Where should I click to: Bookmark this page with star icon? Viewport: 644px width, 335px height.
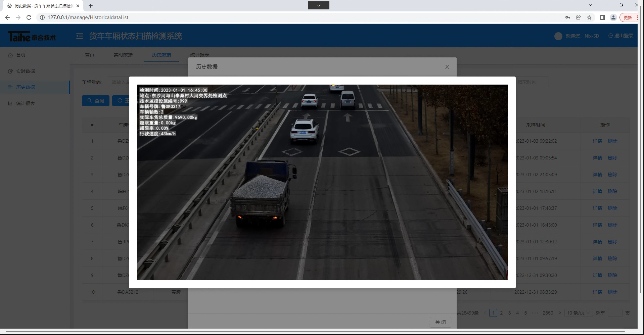pyautogui.click(x=589, y=17)
